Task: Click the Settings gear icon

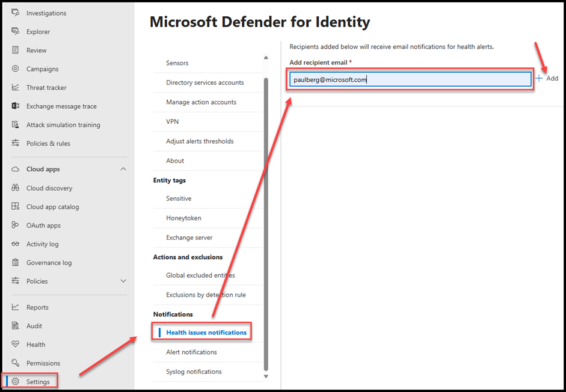Action: click(x=15, y=382)
